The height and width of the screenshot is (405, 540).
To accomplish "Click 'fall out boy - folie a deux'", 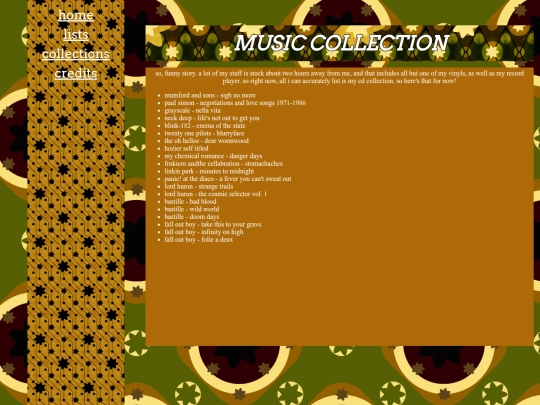I will tap(198, 239).
